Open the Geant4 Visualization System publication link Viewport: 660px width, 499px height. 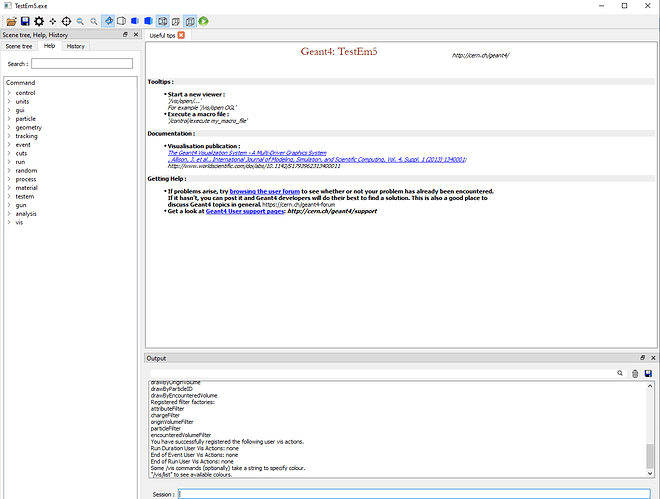coord(247,153)
